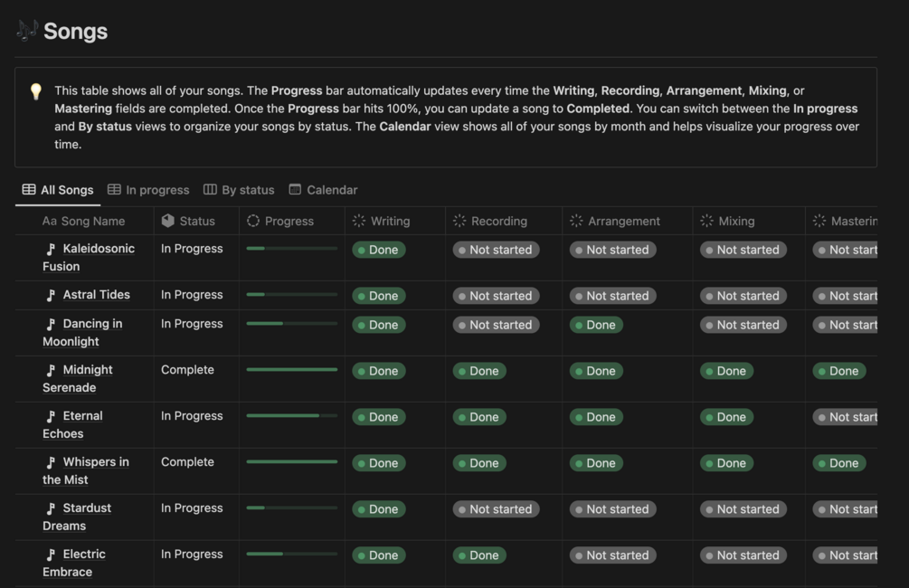Open the Astral Tides song page
Viewport: 909px width, 588px height.
pyautogui.click(x=96, y=295)
